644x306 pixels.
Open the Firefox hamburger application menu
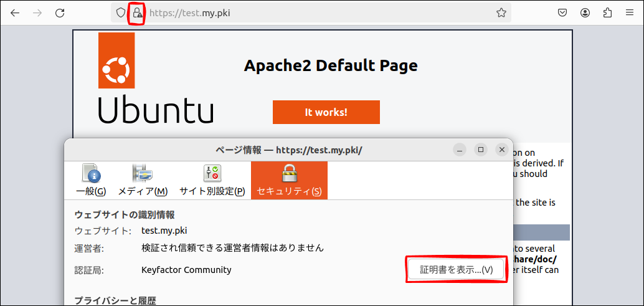click(x=630, y=12)
